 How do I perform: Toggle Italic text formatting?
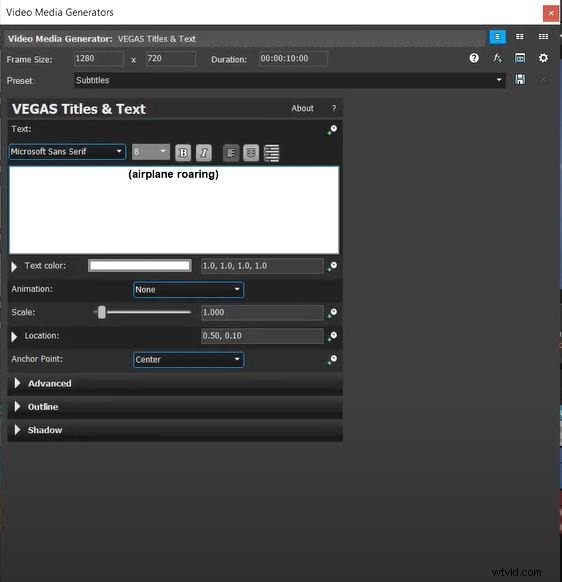(x=204, y=153)
